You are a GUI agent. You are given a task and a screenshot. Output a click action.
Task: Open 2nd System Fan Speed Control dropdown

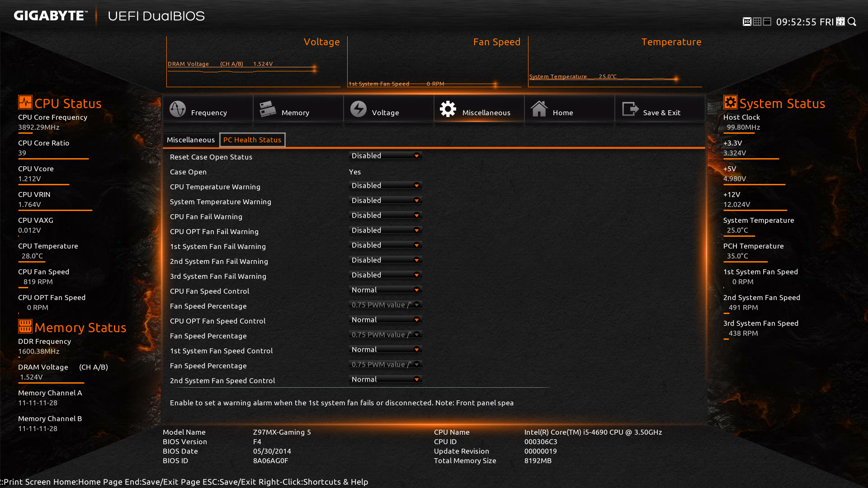click(x=386, y=380)
